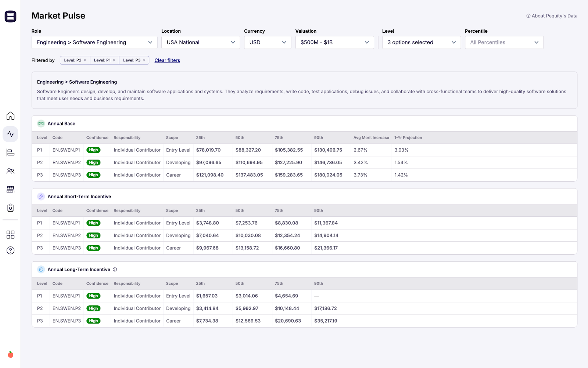This screenshot has width=588, height=368.
Task: Remove the Level: P3 filter chip
Action: pyautogui.click(x=144, y=60)
